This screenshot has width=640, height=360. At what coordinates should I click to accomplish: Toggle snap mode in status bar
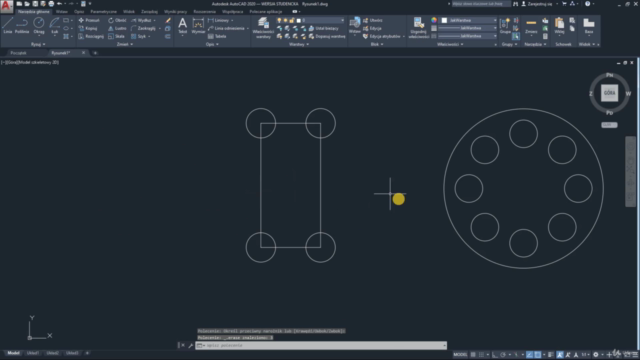pos(481,355)
